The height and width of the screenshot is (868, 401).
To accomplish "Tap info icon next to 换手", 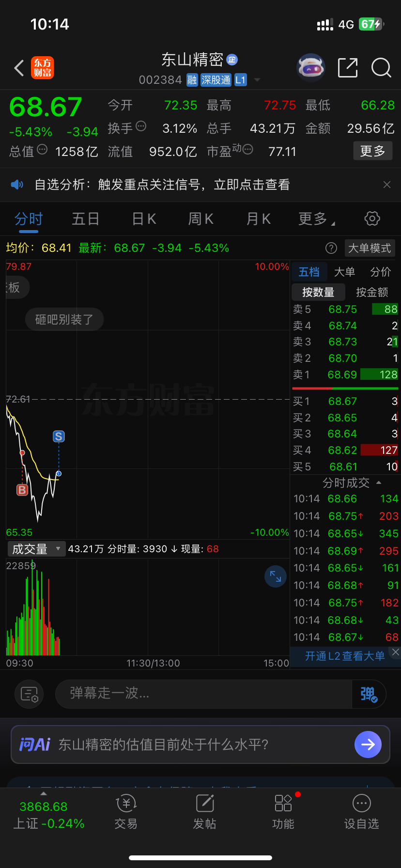I will pos(141,126).
